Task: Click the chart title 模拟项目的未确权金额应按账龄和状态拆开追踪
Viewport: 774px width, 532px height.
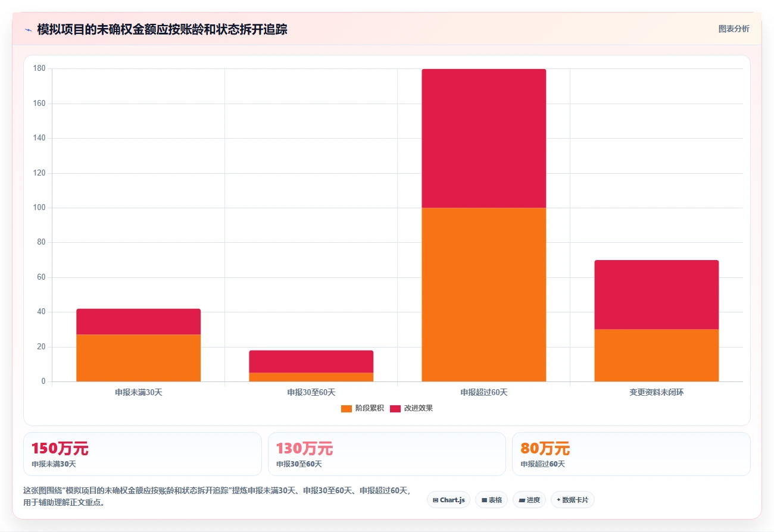Action: point(162,29)
